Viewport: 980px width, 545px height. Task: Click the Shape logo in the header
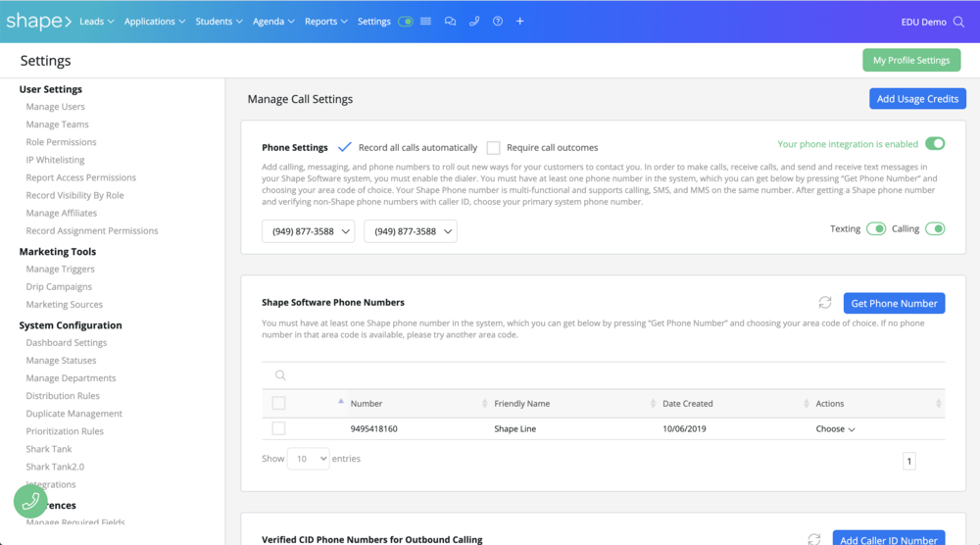[x=38, y=22]
